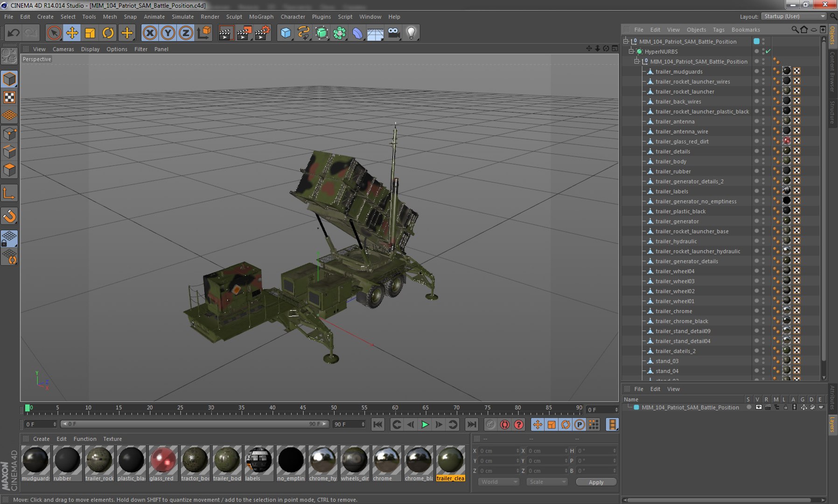Toggle Z axis lock
Viewport: 838px width, 504px height.
[186, 33]
